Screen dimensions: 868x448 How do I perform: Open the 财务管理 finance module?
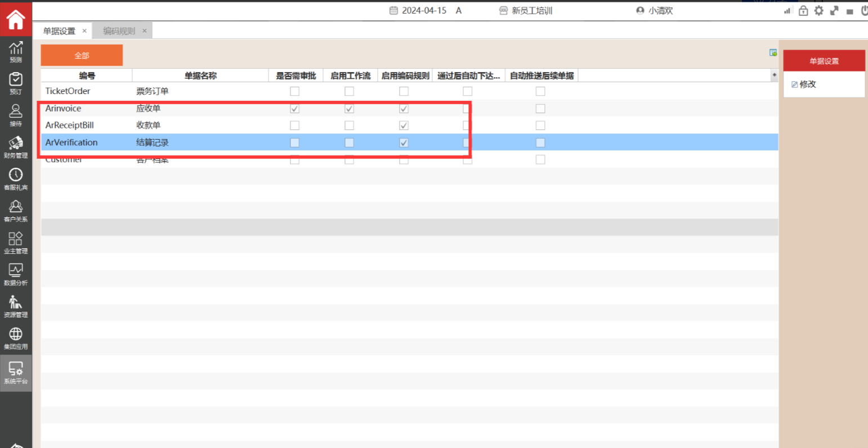(16, 147)
